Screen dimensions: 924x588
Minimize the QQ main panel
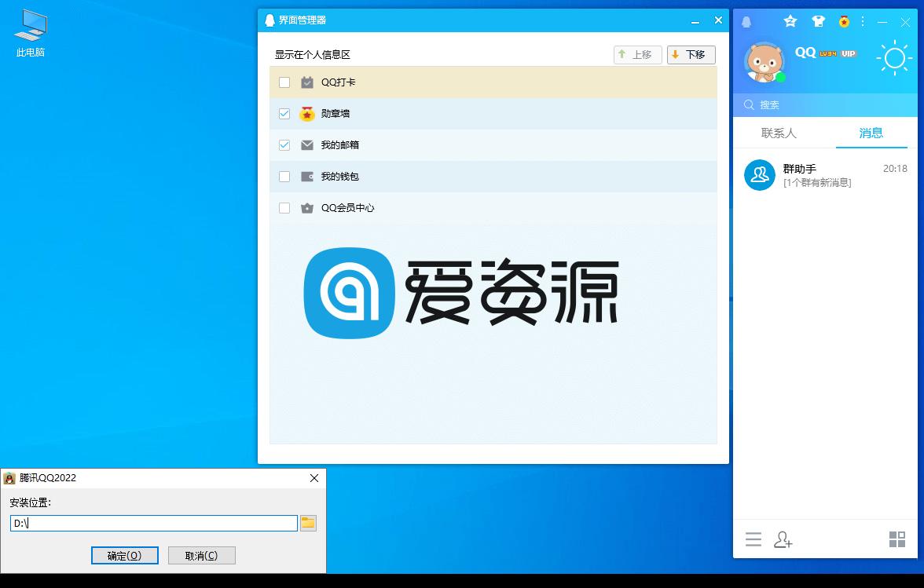pos(882,22)
